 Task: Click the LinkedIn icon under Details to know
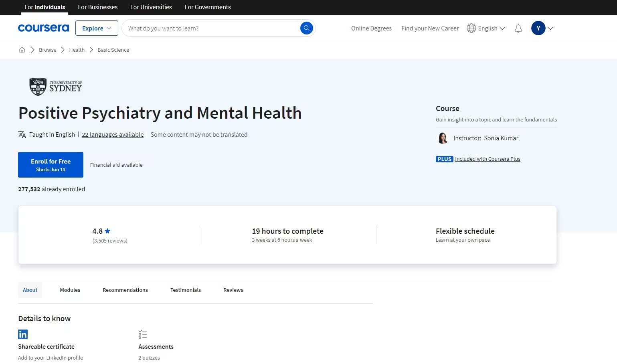click(x=23, y=334)
